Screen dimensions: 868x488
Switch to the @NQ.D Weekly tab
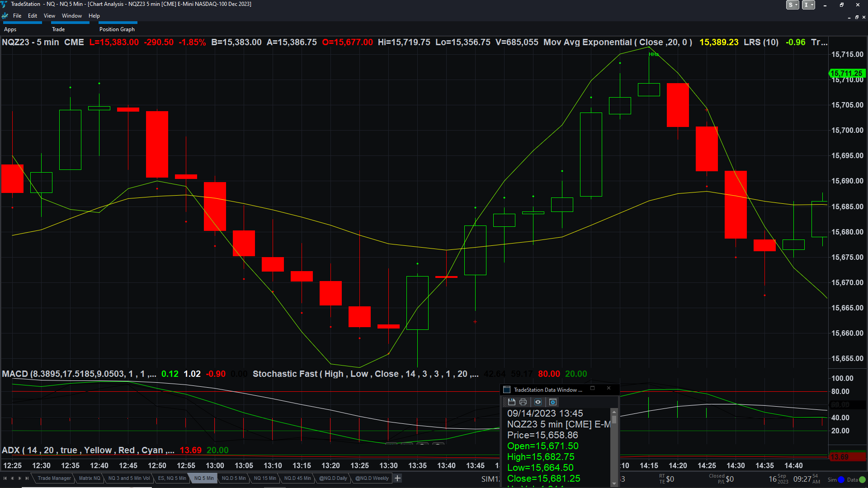click(x=372, y=479)
